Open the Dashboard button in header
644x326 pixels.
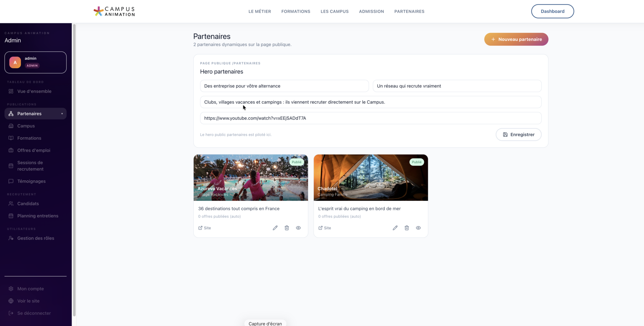point(552,11)
